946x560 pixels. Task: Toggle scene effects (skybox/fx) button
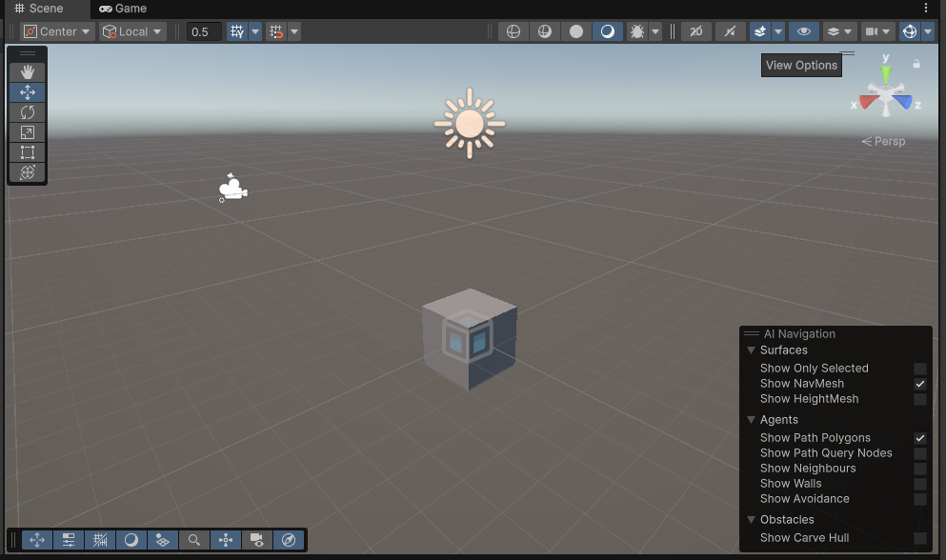coord(760,31)
